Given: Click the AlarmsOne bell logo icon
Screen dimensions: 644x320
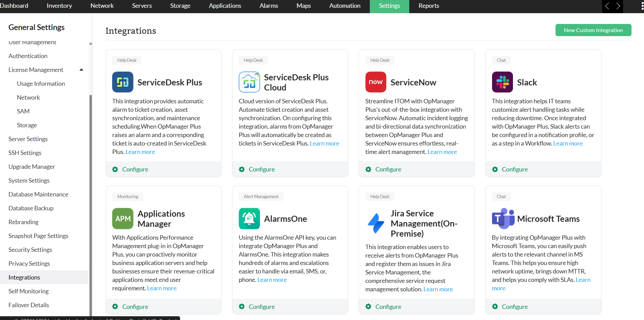Looking at the screenshot, I should click(x=249, y=218).
